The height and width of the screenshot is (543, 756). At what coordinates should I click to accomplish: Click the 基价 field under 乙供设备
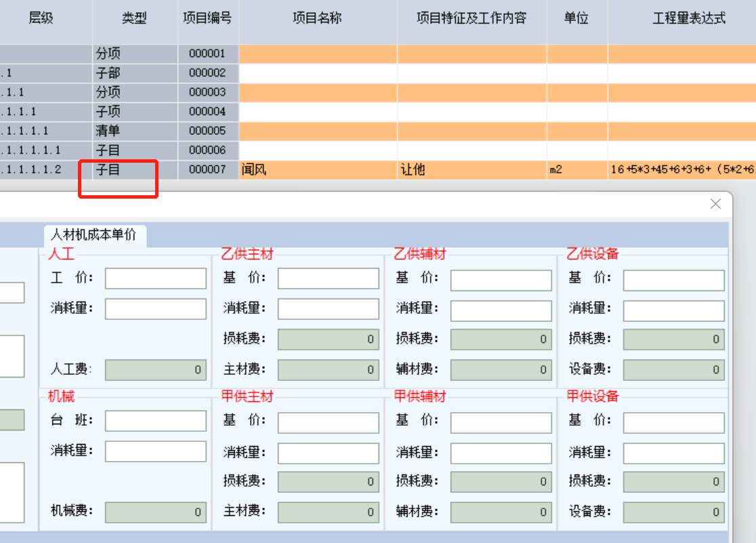673,280
